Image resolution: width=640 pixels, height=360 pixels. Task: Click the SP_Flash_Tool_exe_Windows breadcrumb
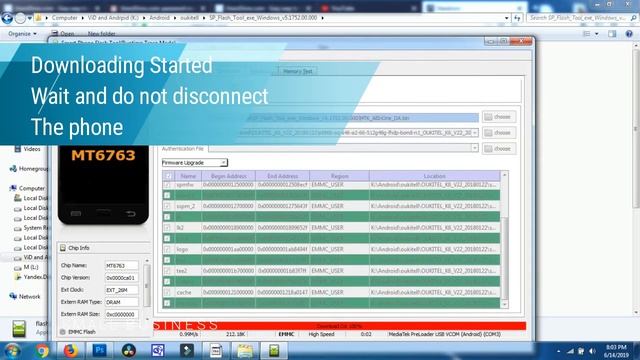[263, 18]
